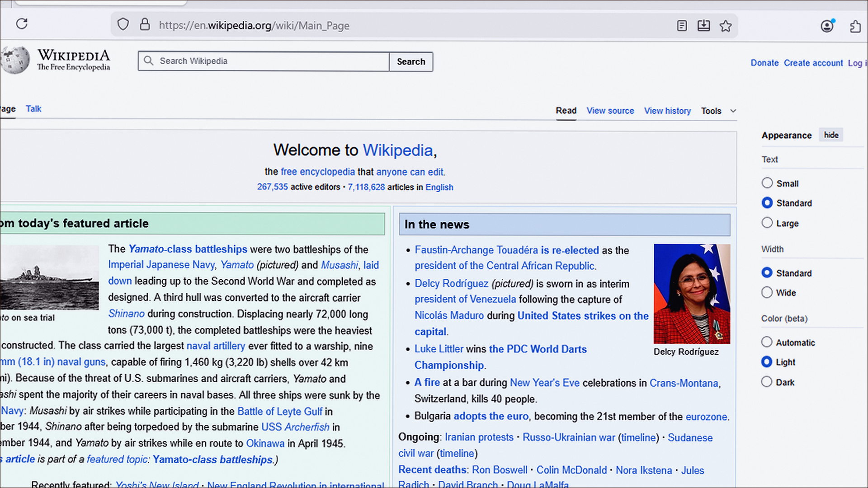Toggle reader view icon in address bar
868x488 pixels.
682,26
